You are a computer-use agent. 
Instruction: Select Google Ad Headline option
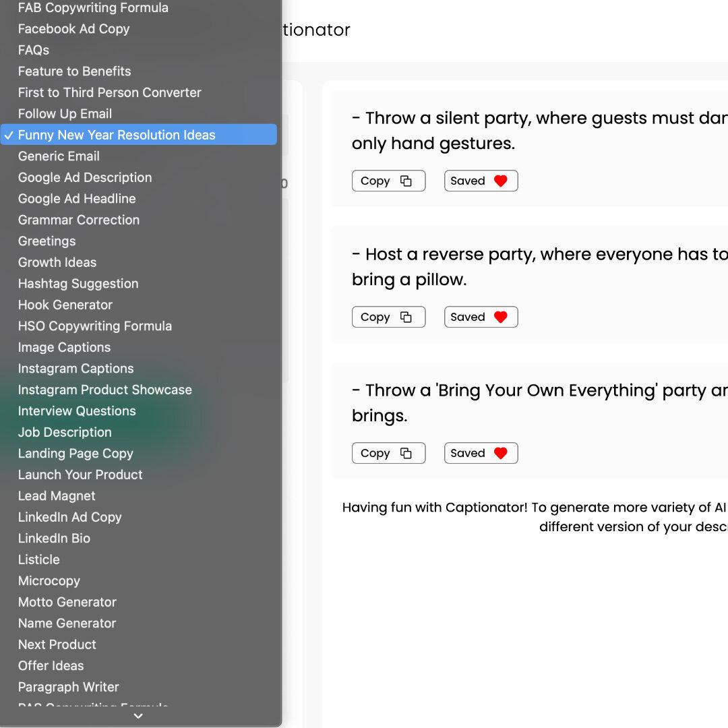(x=139, y=199)
